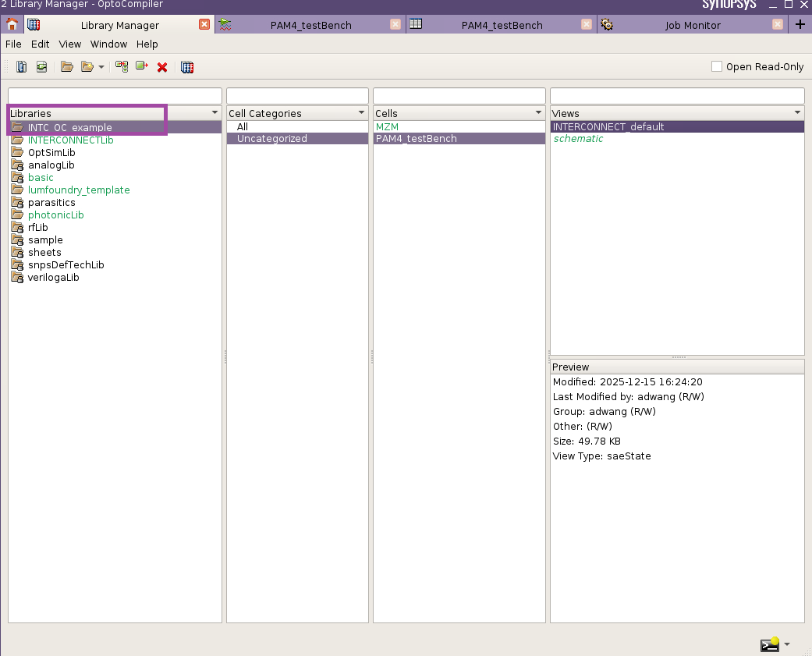Click the copy hierarchy toolbar icon

pyautogui.click(x=122, y=67)
